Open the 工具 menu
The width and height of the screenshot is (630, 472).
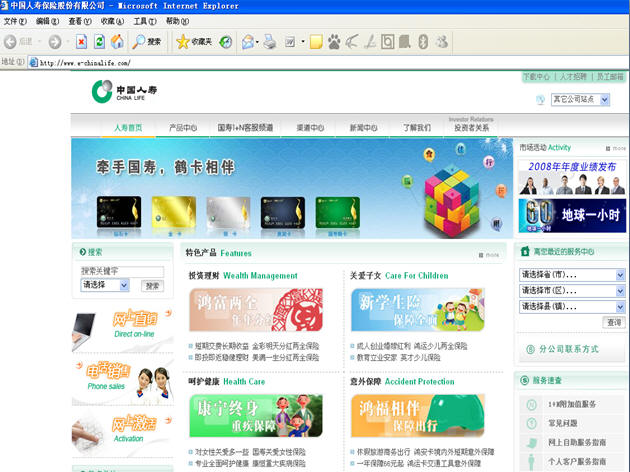click(145, 21)
